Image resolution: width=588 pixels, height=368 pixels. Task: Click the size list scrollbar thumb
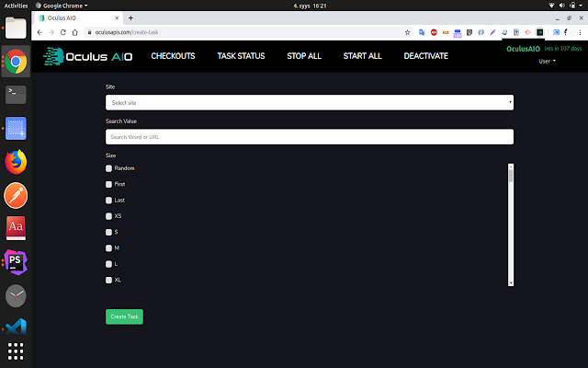coord(511,176)
